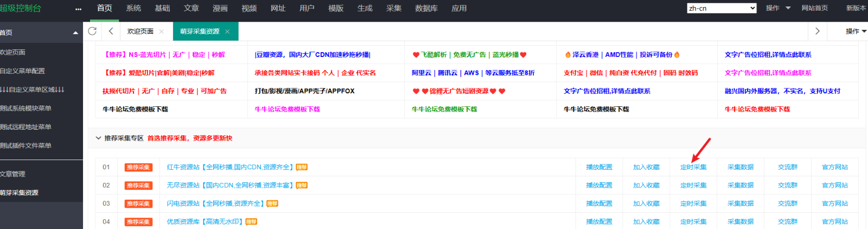868x229 pixels.
Task: Open the zh-cn language dropdown
Action: pos(721,8)
